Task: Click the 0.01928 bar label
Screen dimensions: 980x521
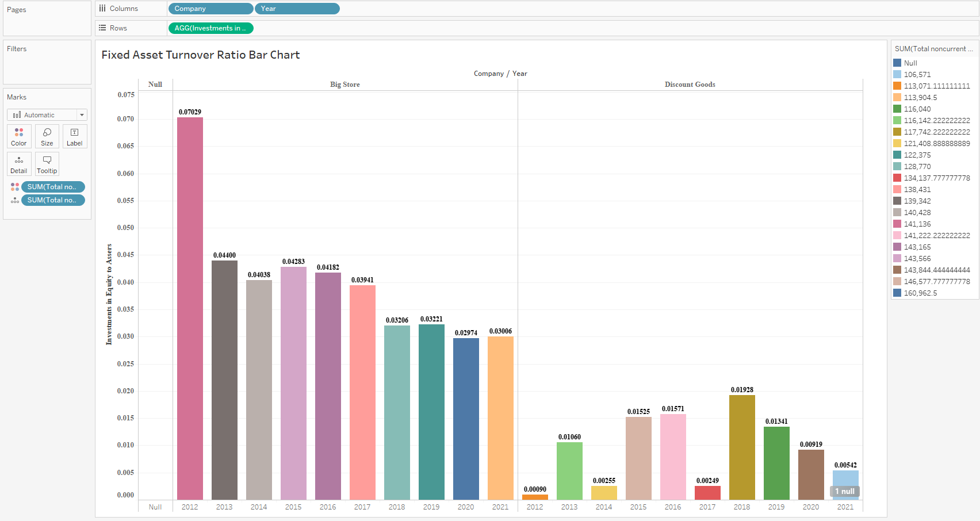Action: [742, 390]
